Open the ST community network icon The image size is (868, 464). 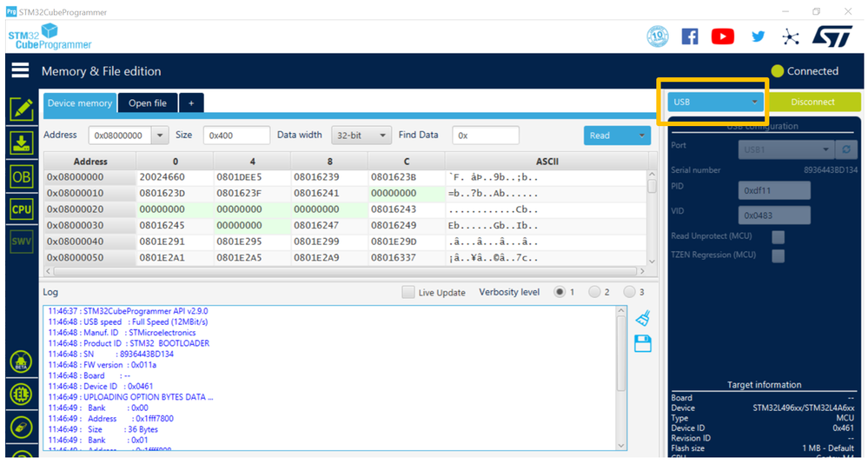(791, 37)
